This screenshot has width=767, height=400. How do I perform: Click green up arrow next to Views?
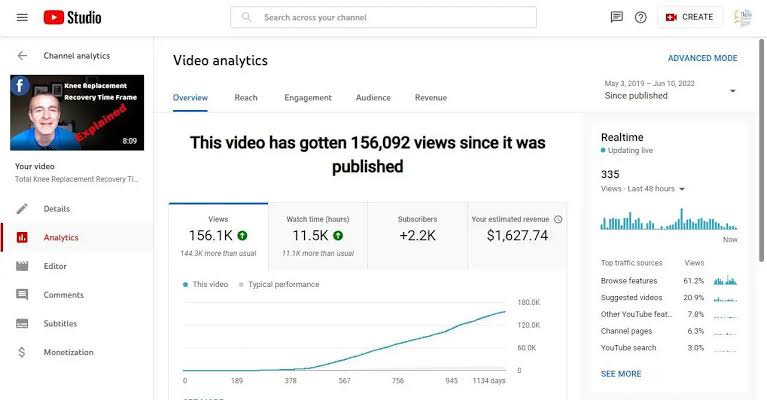click(242, 236)
